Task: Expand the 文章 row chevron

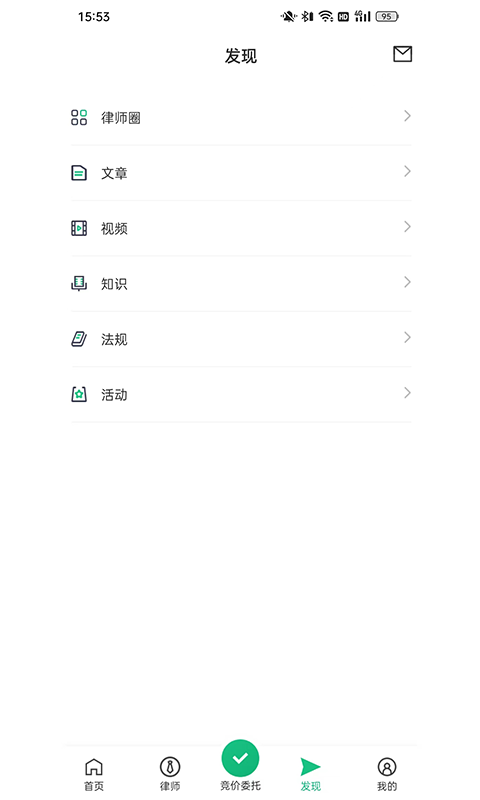Action: click(x=407, y=171)
